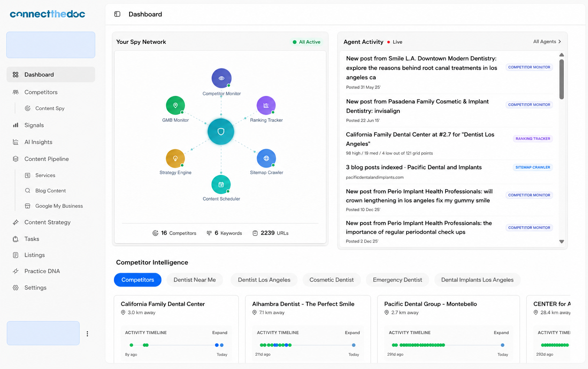
Task: Click COMPETITOR MONITOR badge on Pasadena Family post
Action: (529, 105)
